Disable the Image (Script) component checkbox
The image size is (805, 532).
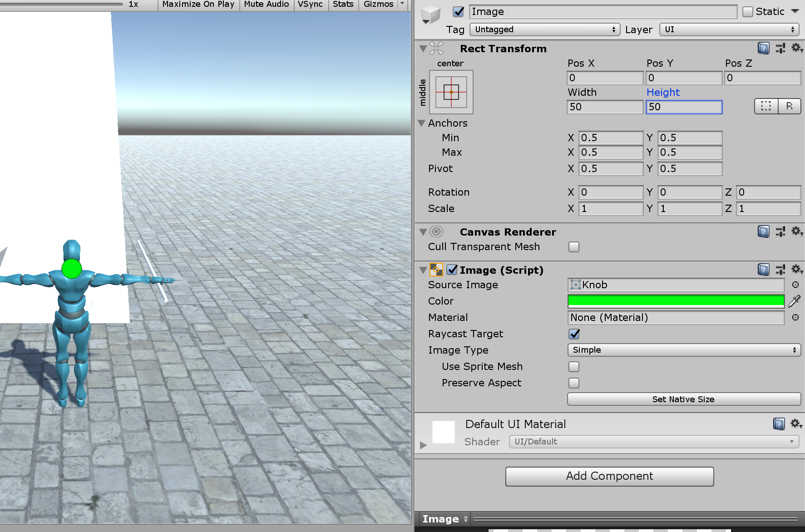452,270
